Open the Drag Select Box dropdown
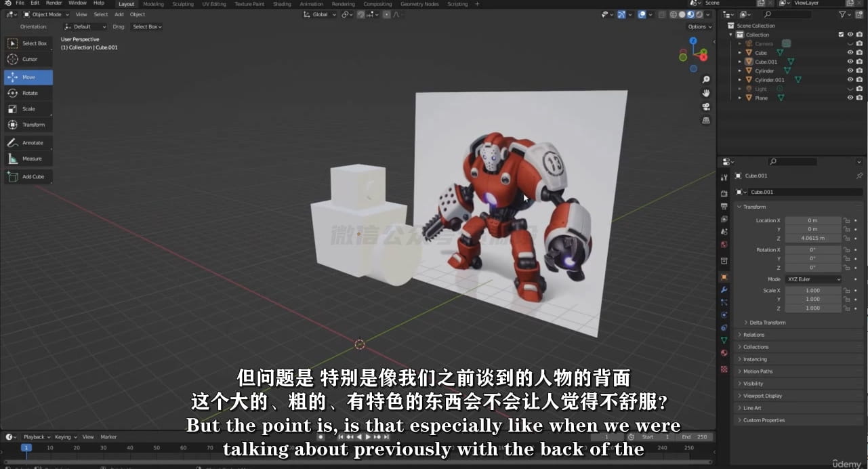The height and width of the screenshot is (469, 868). pos(146,26)
